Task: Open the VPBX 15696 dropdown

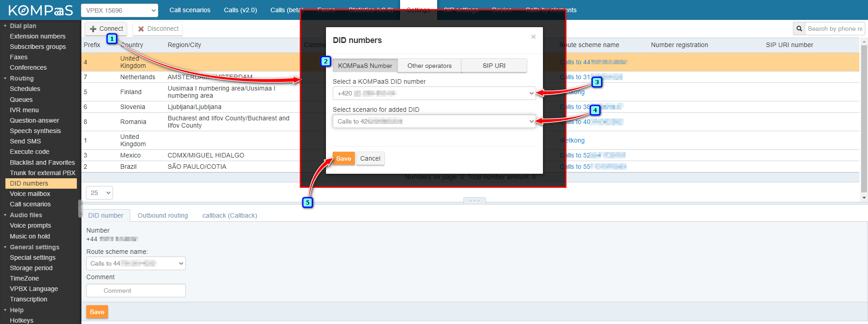Action: tap(119, 10)
